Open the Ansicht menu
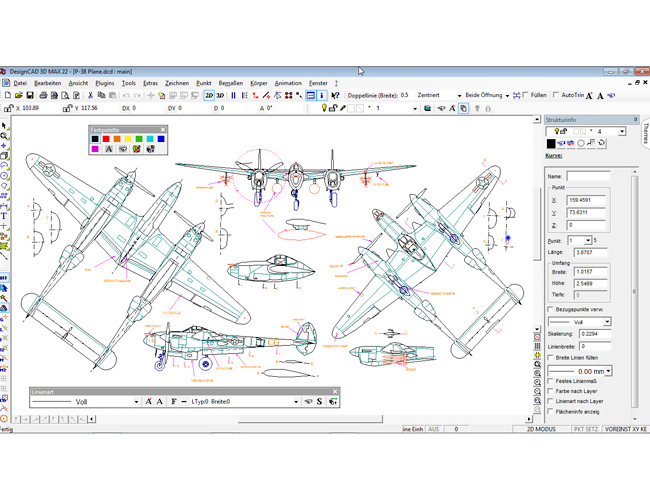Viewport: 650px width, 500px height. (x=78, y=83)
